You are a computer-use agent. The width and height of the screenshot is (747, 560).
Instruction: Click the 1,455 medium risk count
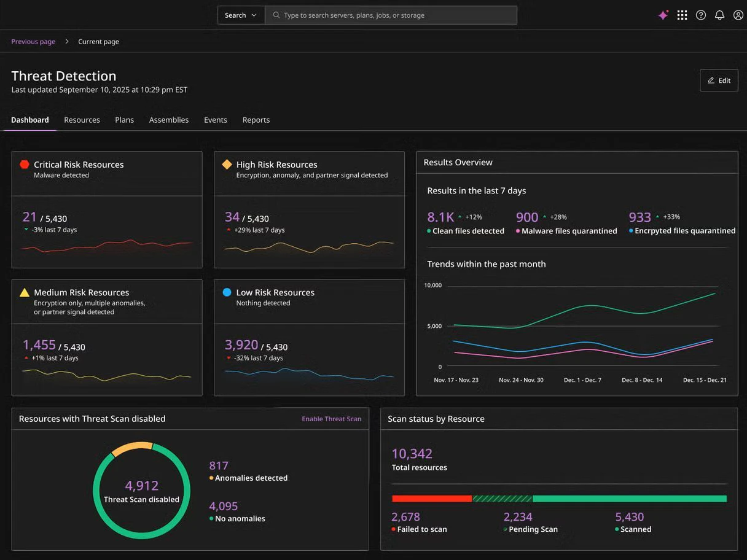(39, 344)
